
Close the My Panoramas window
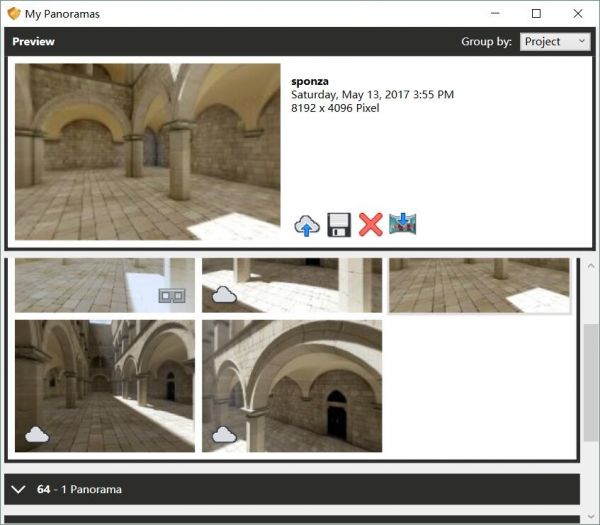pos(578,14)
